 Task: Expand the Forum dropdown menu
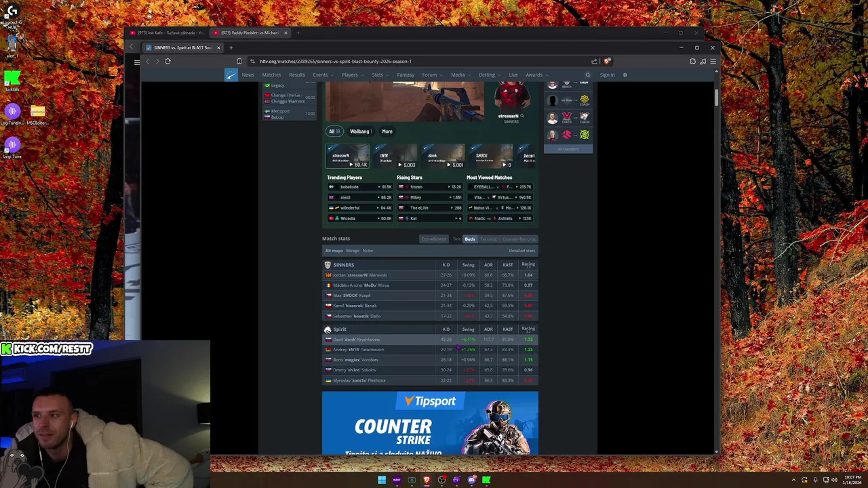click(432, 75)
